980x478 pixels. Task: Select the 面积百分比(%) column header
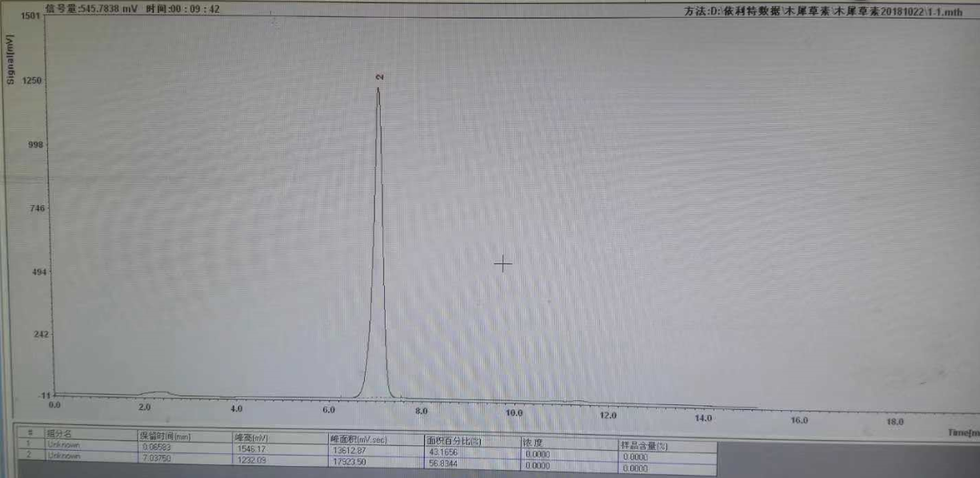point(470,440)
